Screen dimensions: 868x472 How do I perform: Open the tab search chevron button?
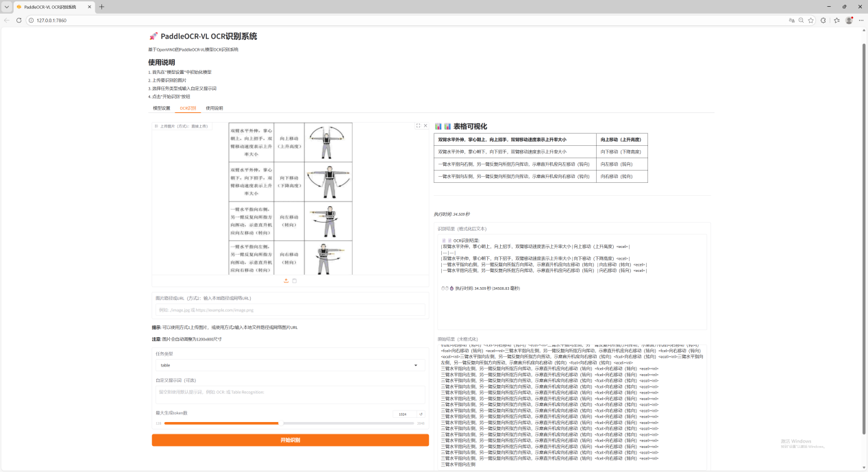[6, 7]
